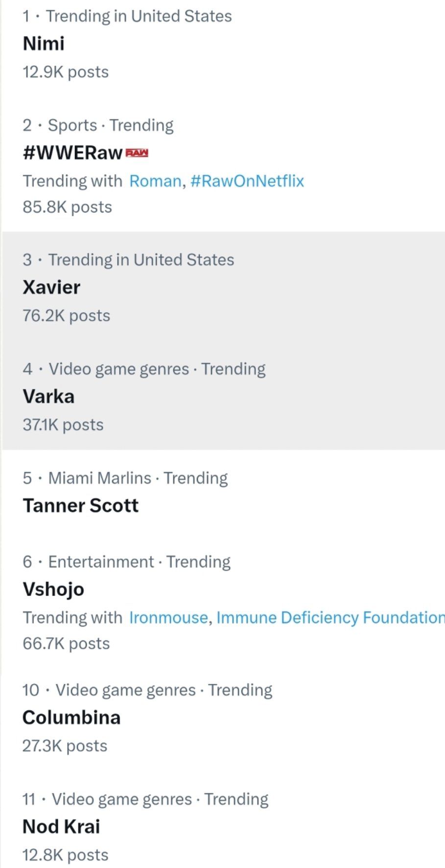Image resolution: width=445 pixels, height=868 pixels.
Task: Click the 27.3K posts count under Columbina
Action: click(x=65, y=746)
